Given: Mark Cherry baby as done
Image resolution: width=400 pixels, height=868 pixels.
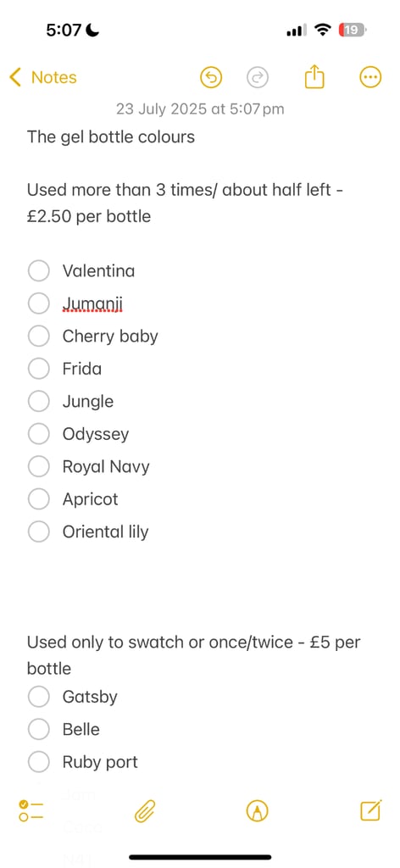Looking at the screenshot, I should (x=39, y=337).
